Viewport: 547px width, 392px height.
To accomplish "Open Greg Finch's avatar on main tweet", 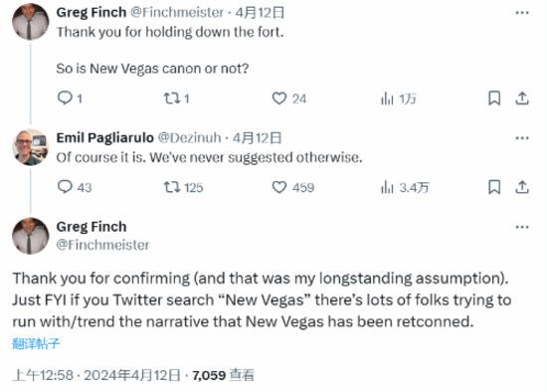I will click(31, 236).
